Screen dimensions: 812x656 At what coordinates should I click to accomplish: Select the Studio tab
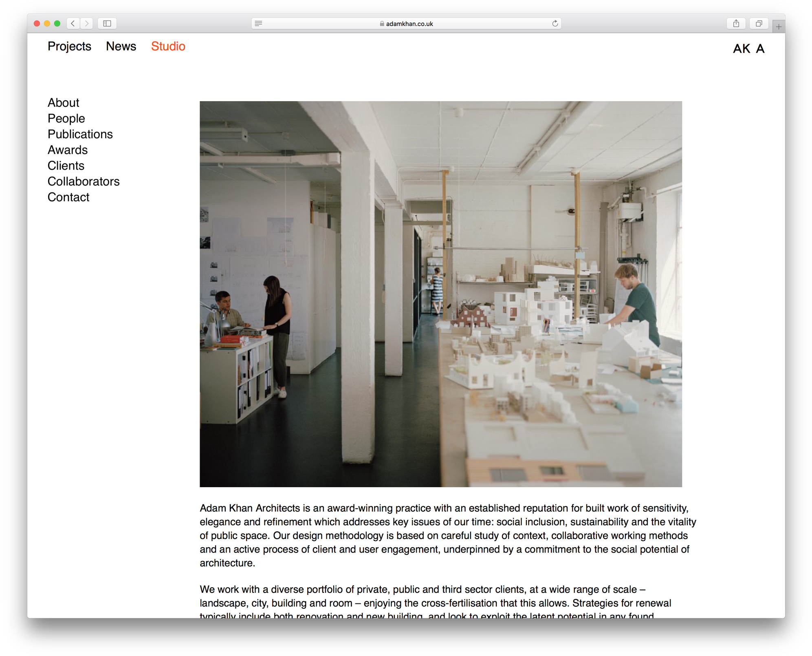pos(168,46)
